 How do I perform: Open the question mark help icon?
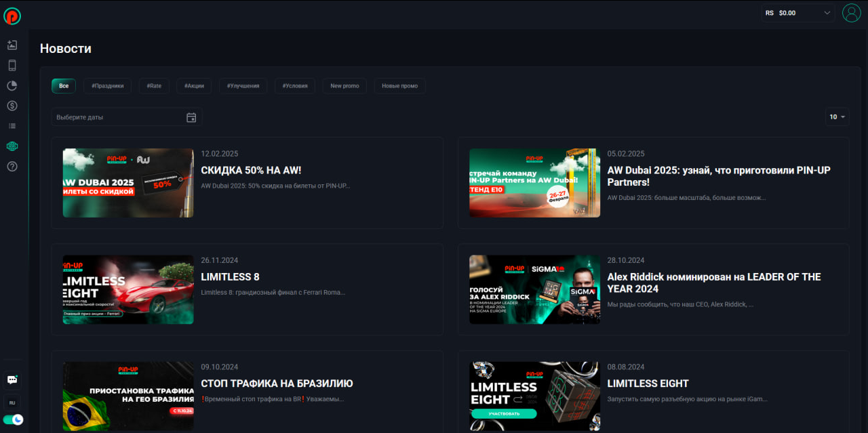tap(12, 167)
